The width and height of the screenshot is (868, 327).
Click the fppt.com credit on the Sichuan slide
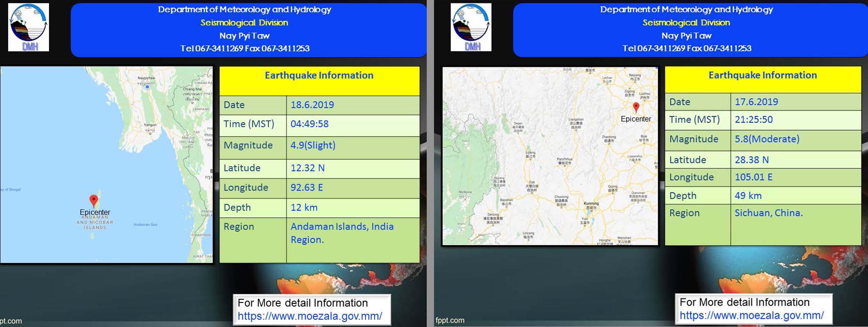450,320
